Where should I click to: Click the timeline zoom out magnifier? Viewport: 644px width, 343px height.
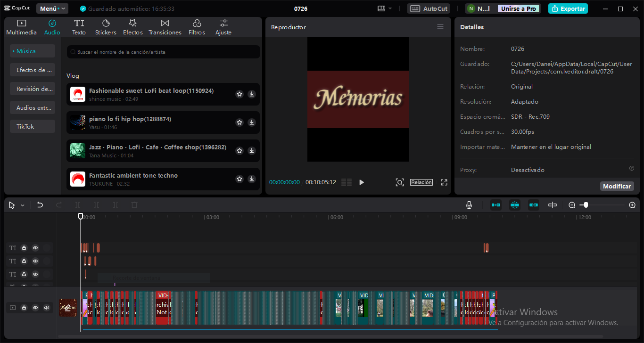(572, 205)
